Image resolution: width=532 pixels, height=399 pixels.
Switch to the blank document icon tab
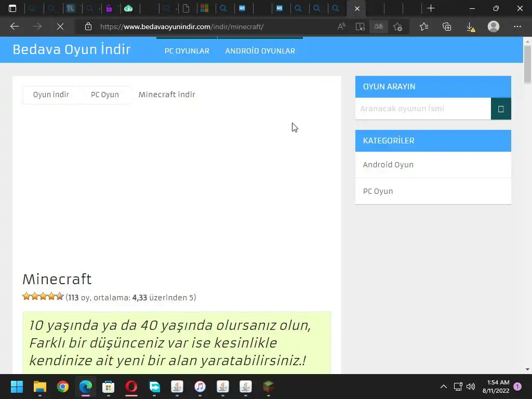[x=186, y=8]
